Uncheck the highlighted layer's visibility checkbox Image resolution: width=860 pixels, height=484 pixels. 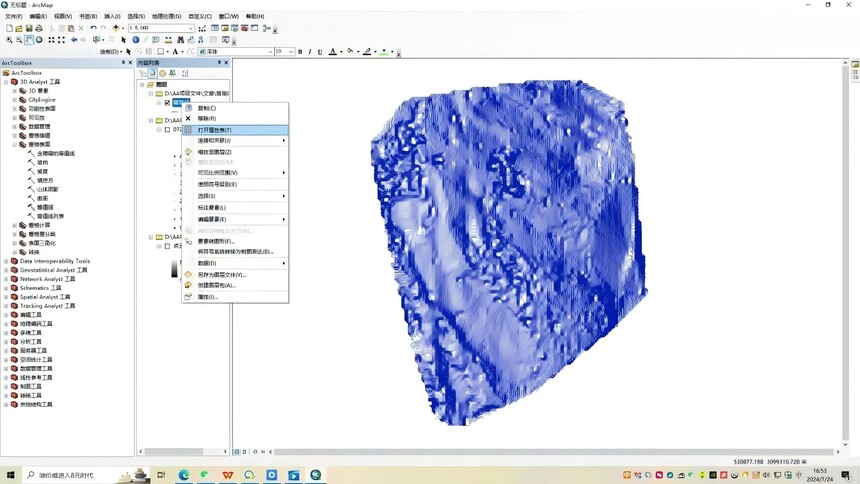[167, 103]
